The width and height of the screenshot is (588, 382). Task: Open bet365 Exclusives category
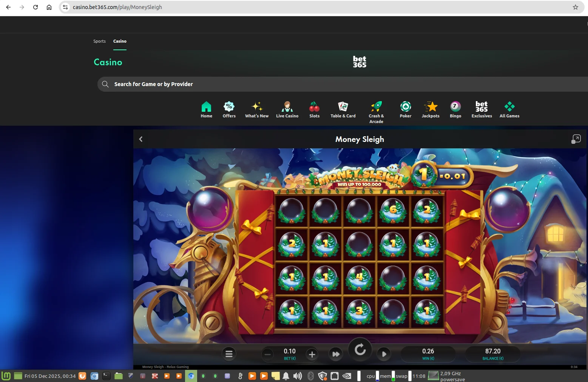tap(482, 110)
